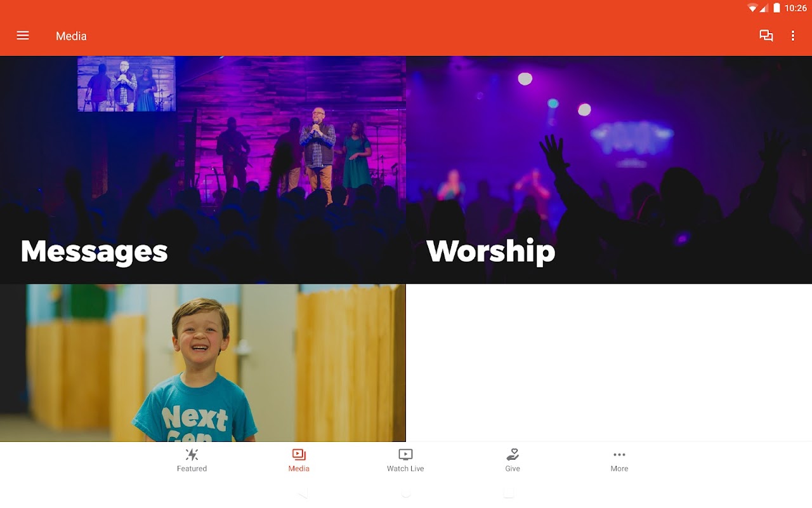The width and height of the screenshot is (812, 508).
Task: Tap the Give hand-with-heart icon
Action: click(x=513, y=455)
